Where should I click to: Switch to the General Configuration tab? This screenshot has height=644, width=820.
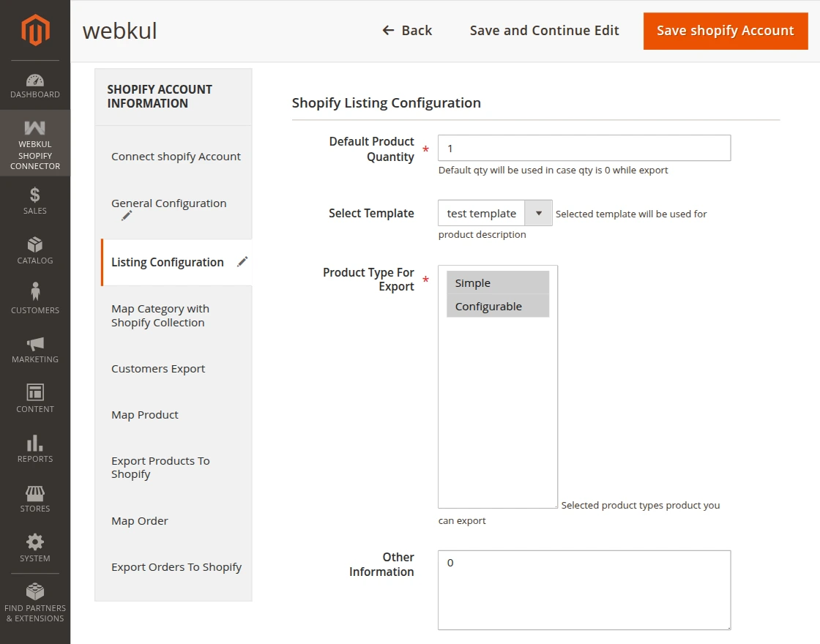(169, 203)
